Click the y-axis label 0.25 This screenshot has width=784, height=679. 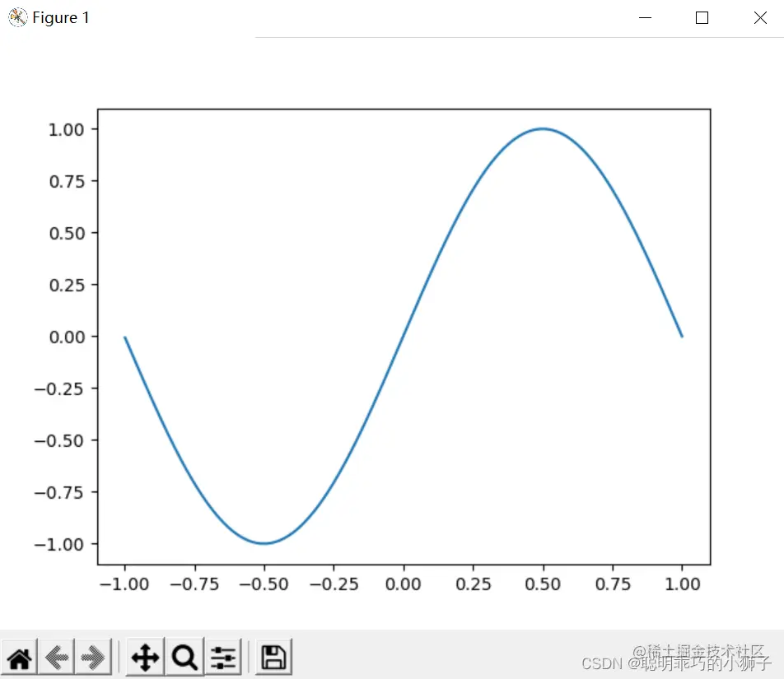67,286
